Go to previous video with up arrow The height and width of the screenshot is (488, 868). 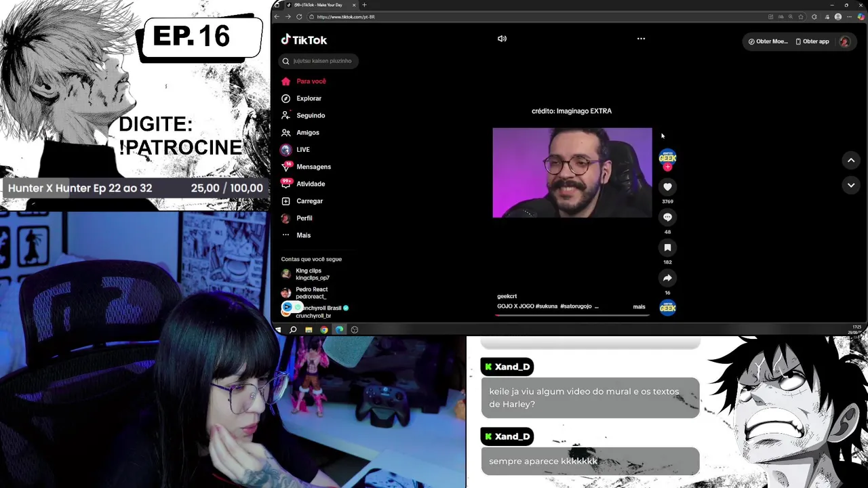click(850, 161)
